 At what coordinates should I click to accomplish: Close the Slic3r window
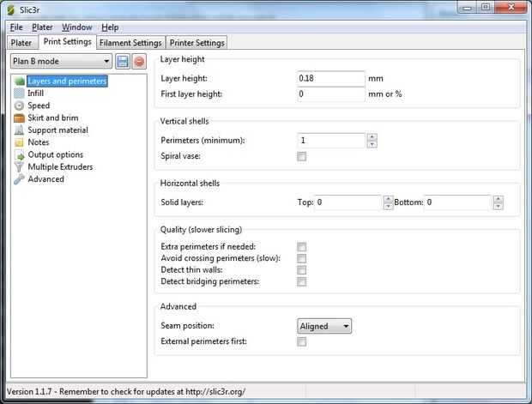(x=511, y=8)
